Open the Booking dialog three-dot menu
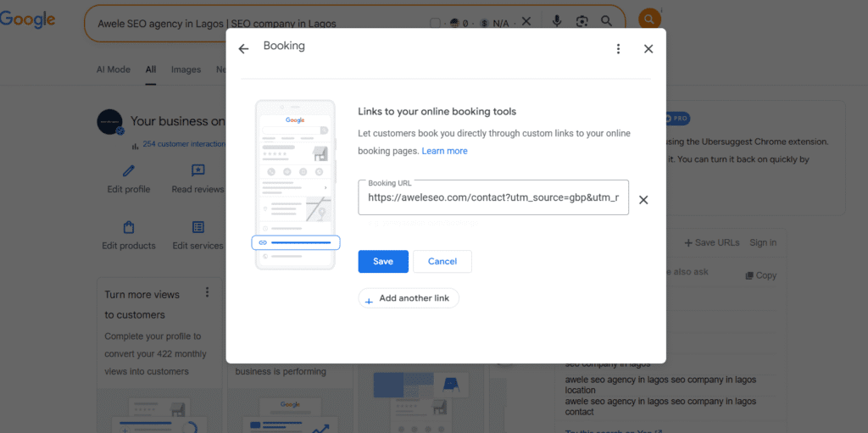Screen dimensions: 868x433 618,49
